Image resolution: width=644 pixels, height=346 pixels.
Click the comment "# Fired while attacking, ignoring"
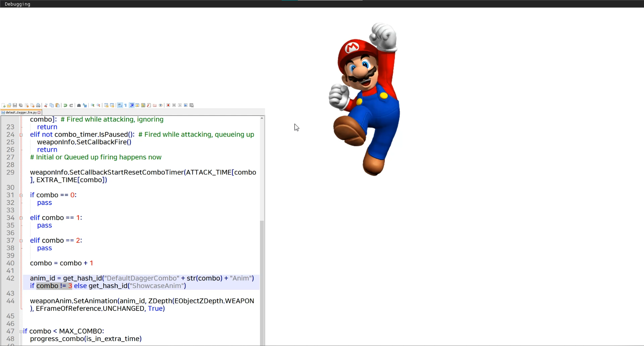(112, 120)
